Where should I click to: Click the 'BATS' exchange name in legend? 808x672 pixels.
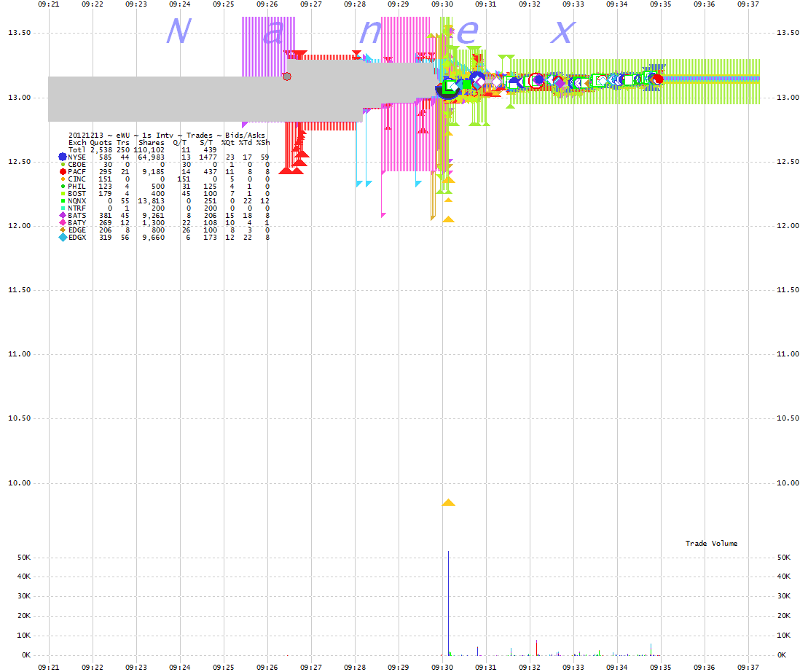point(77,216)
